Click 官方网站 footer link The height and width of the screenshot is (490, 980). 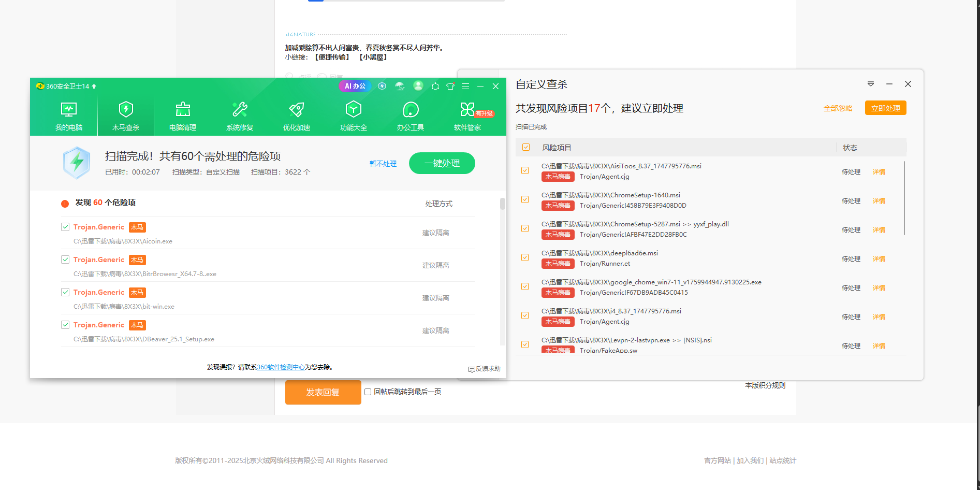coord(718,460)
